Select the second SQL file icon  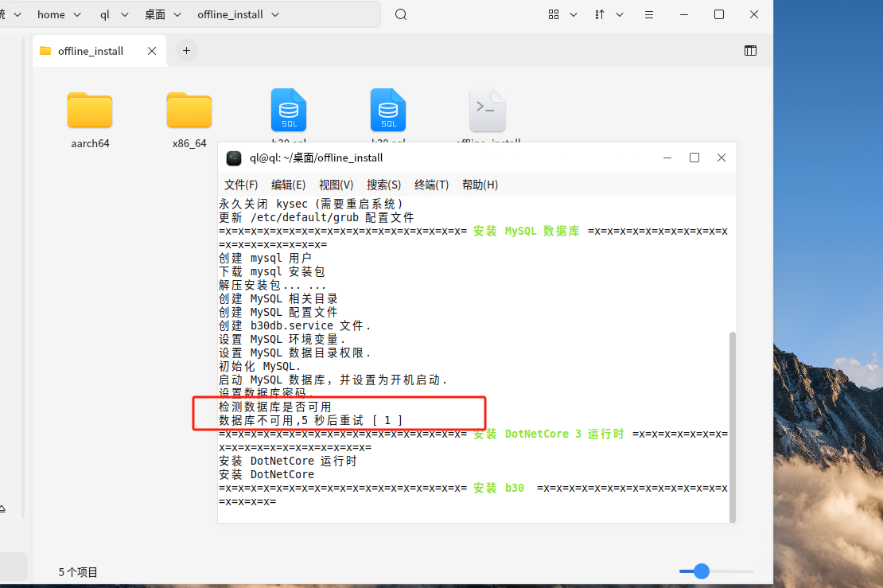(388, 110)
